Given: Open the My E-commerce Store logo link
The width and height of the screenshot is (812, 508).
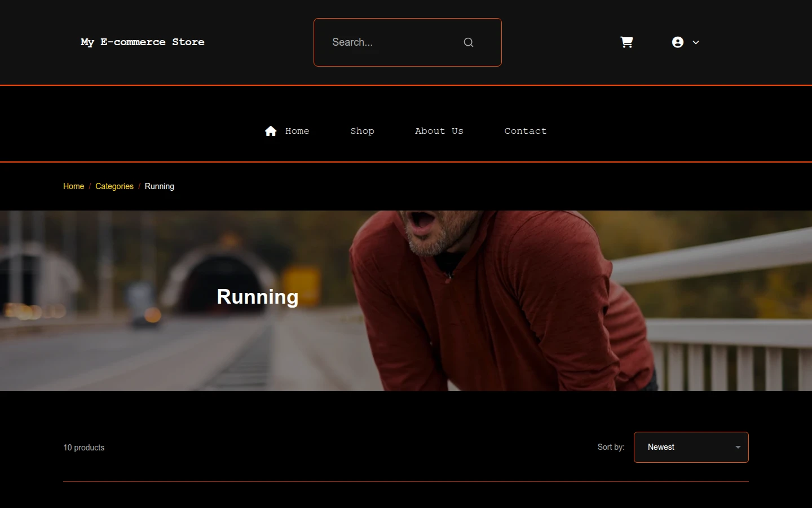Looking at the screenshot, I should (143, 42).
